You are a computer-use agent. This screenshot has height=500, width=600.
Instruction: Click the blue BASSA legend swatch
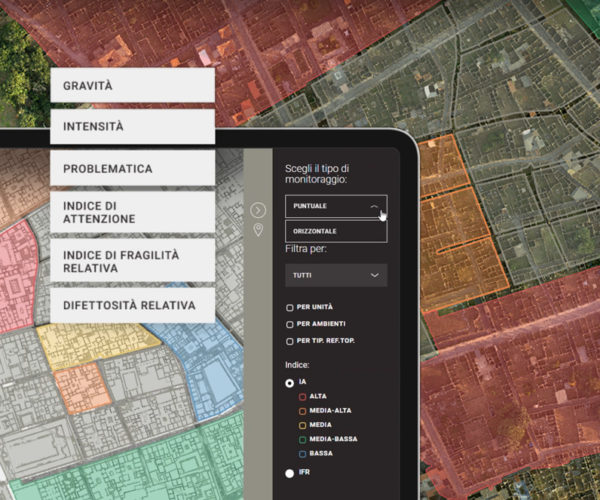click(x=302, y=453)
